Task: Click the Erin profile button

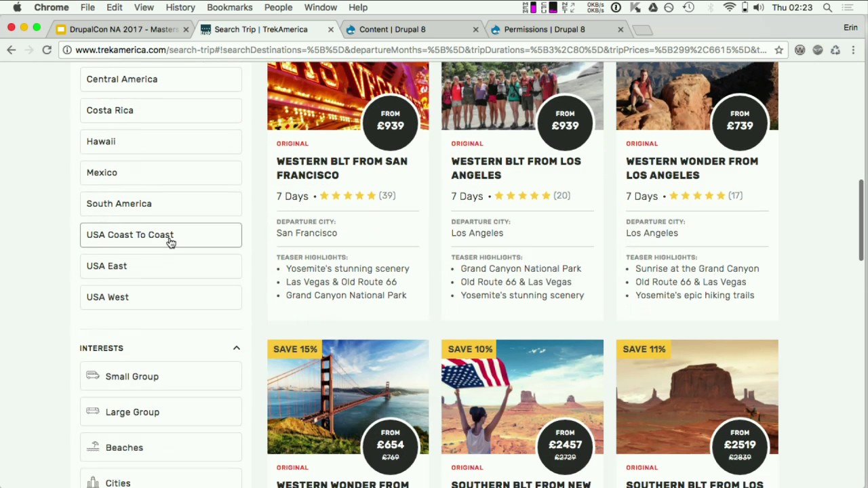Action: pyautogui.click(x=850, y=28)
